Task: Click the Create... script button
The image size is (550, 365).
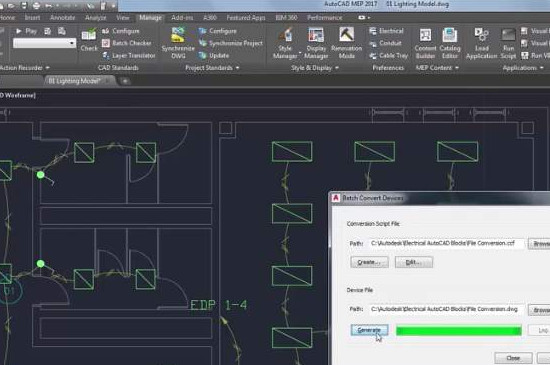Action: point(369,262)
